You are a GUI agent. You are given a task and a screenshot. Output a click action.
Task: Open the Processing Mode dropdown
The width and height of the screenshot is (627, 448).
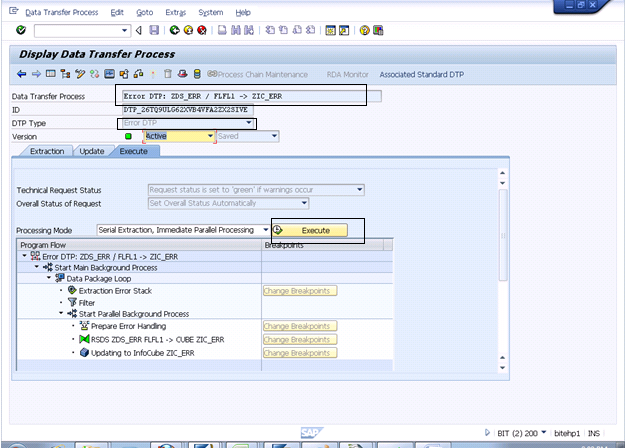click(x=266, y=230)
